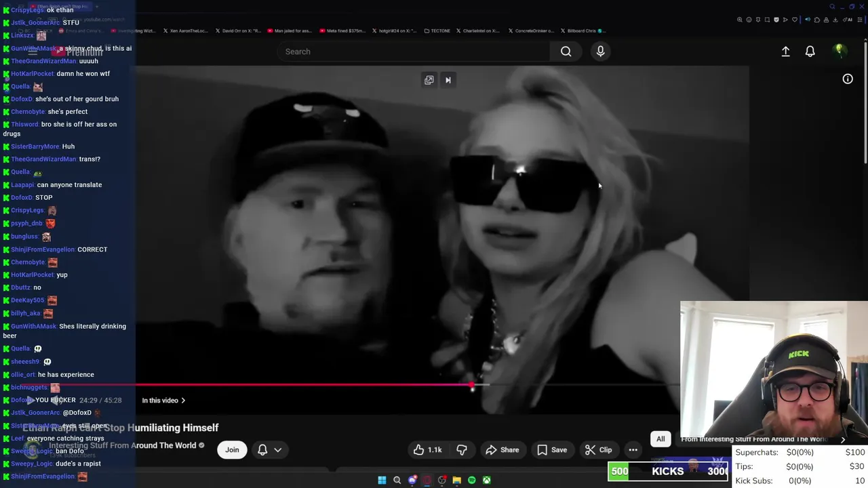Click the video title 'Ethan Ralph Can't Stop Humiliating Himself'
The height and width of the screenshot is (488, 868).
pos(121,428)
